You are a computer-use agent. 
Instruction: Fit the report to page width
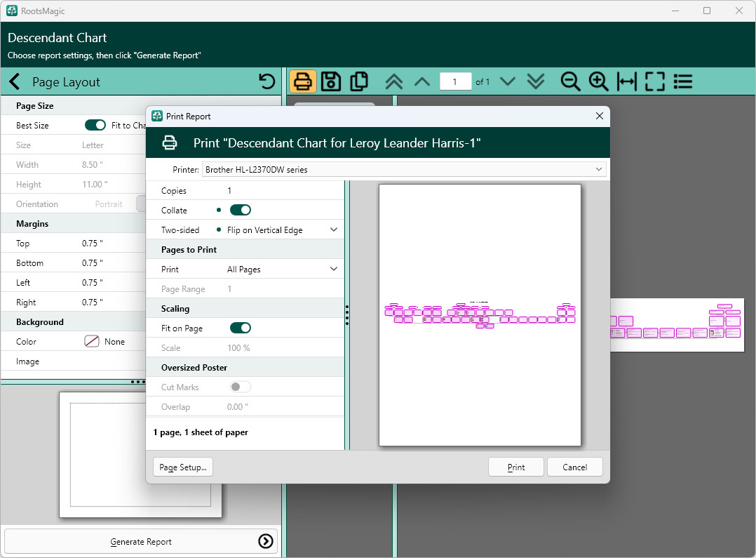pos(626,81)
